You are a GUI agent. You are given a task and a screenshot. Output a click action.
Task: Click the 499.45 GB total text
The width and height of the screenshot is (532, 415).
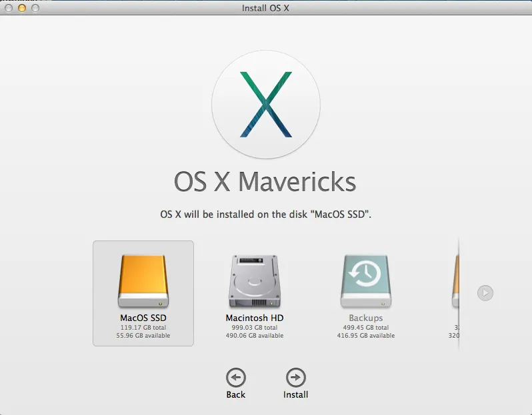click(366, 328)
